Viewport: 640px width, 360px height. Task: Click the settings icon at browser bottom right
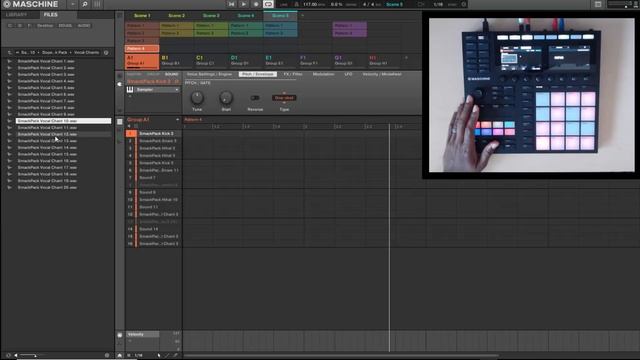tap(107, 355)
